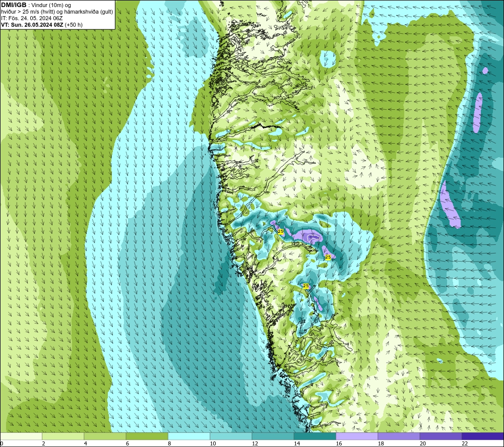Image resolution: width=504 pixels, height=447 pixels.
Task: Click the northernmost yellow '25' gust marker
Action: coord(281,231)
